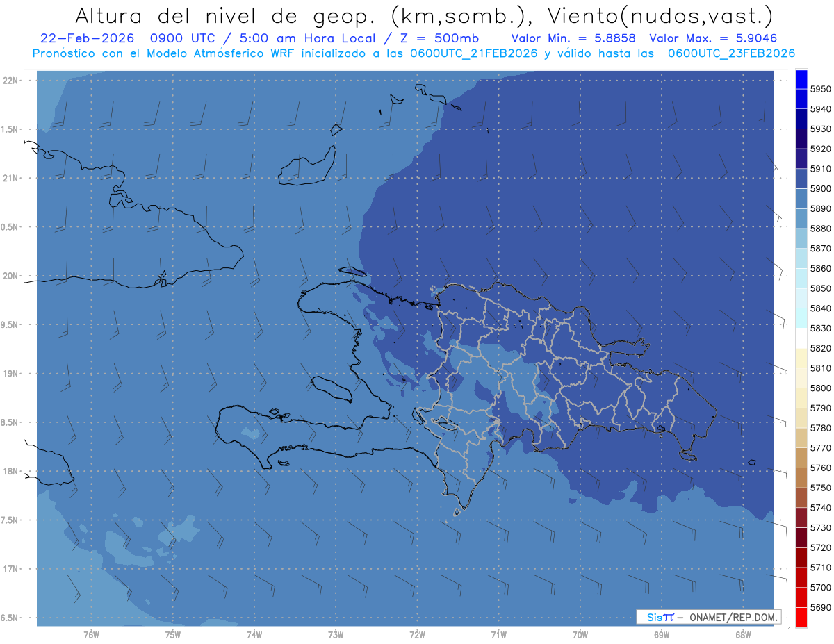The height and width of the screenshot is (644, 834).
Task: Click the 'Valor Max. = 5.9046' value
Action: [713, 38]
